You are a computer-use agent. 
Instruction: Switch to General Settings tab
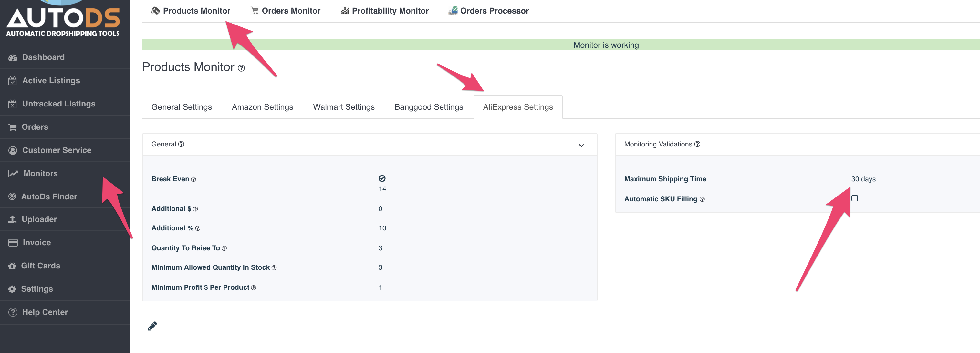[x=182, y=107]
